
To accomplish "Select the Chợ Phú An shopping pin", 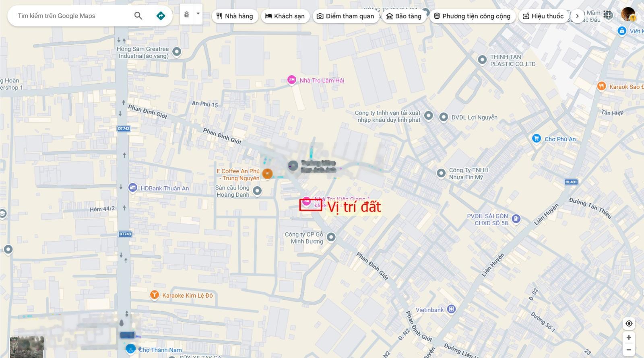I will click(536, 139).
